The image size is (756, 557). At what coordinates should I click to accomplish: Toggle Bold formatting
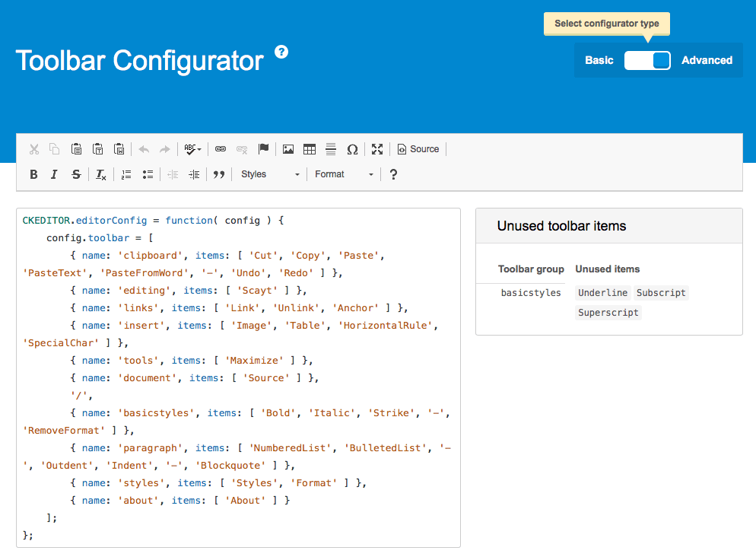pos(33,174)
